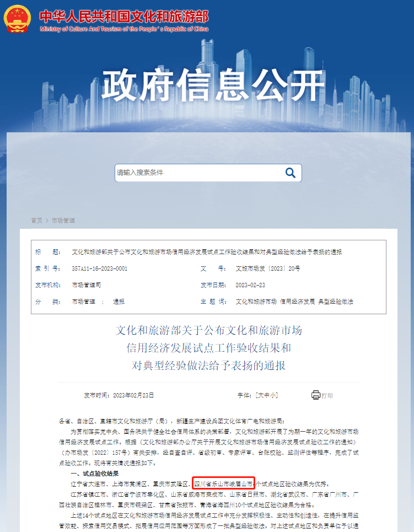The width and height of the screenshot is (414, 532).
Task: Click the 通报 category value
Action: pos(119,302)
